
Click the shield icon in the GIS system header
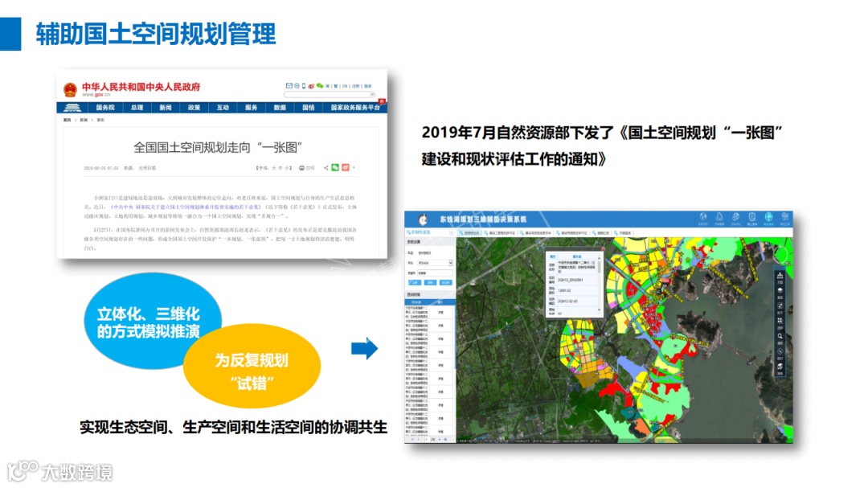point(751,217)
